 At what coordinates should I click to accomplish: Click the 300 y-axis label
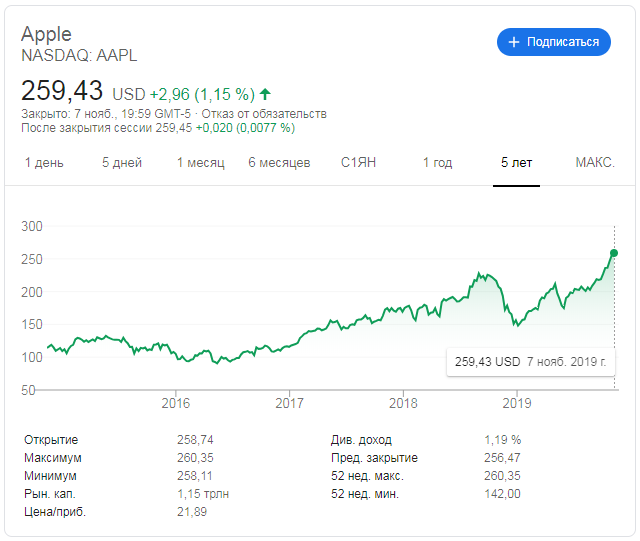(x=32, y=226)
